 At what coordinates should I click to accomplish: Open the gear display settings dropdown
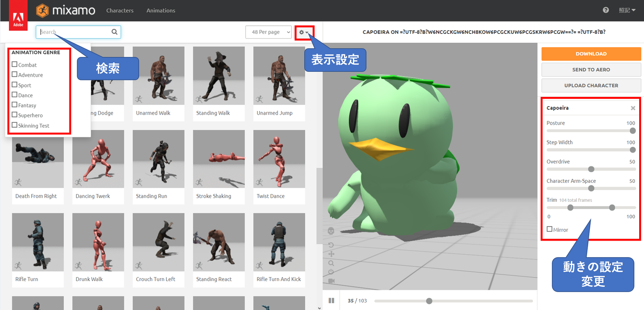[x=304, y=32]
